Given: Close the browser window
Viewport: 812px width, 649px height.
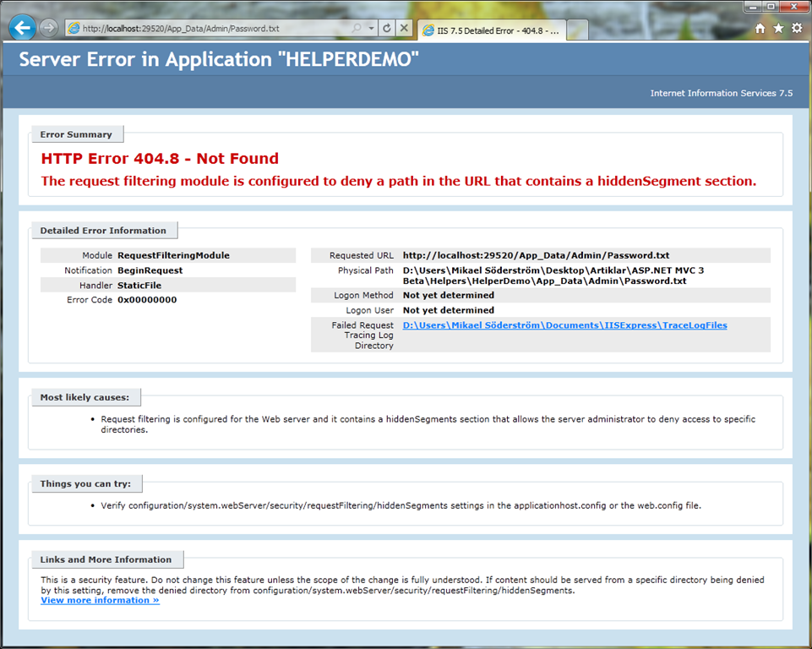Looking at the screenshot, I should (794, 7).
